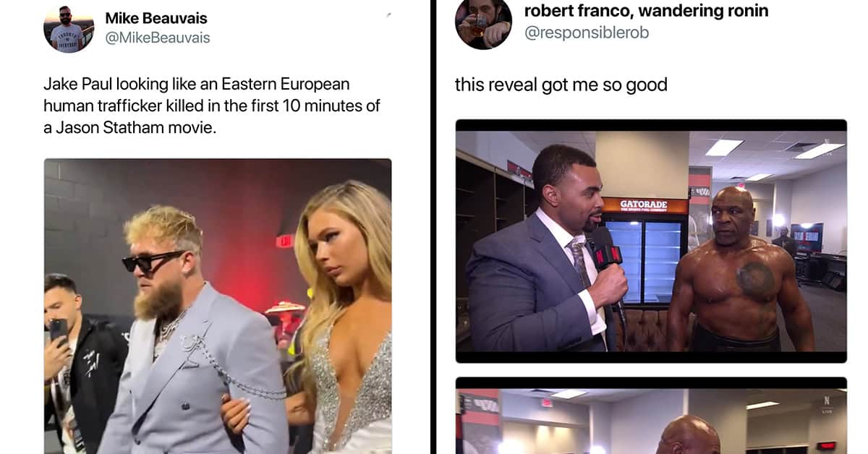Expand the options chevron on Mike Beauvais's tweet

coord(389,14)
